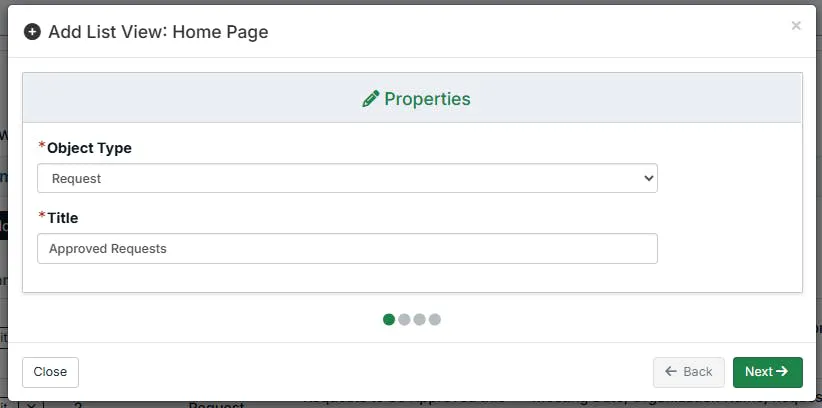
Task: Select the first green wizard step dot
Action: coord(388,319)
